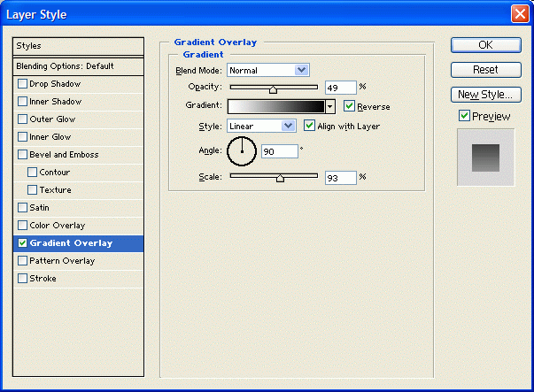Uncheck the Preview checkbox
Viewport: 534px width, 392px height.
464,116
